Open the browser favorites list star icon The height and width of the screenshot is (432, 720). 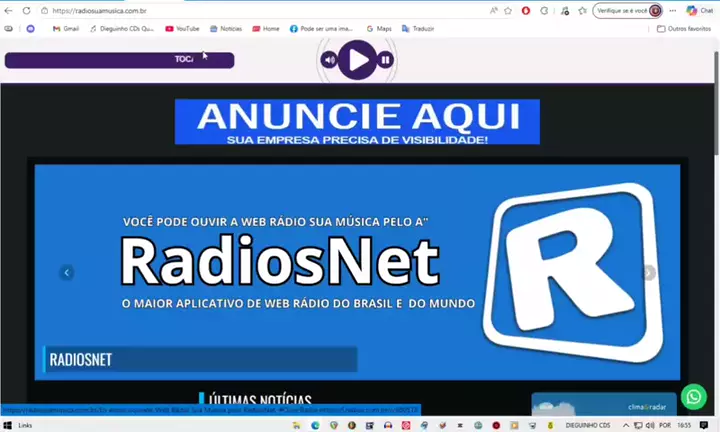pyautogui.click(x=583, y=11)
